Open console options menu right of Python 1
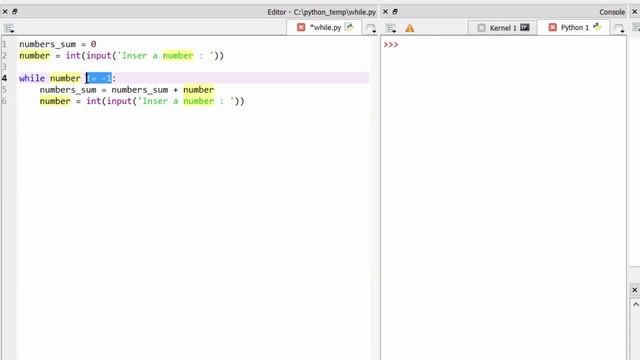Image resolution: width=640 pixels, height=360 pixels. 619,28
